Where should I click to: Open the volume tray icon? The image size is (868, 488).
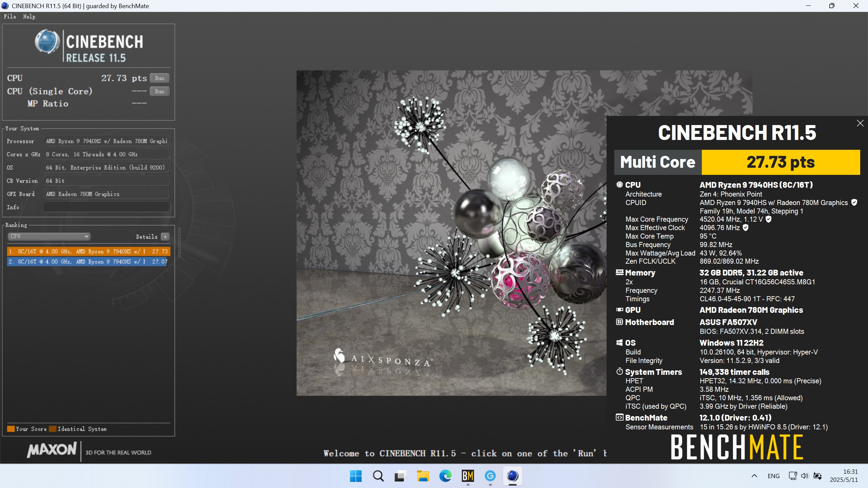point(805,476)
